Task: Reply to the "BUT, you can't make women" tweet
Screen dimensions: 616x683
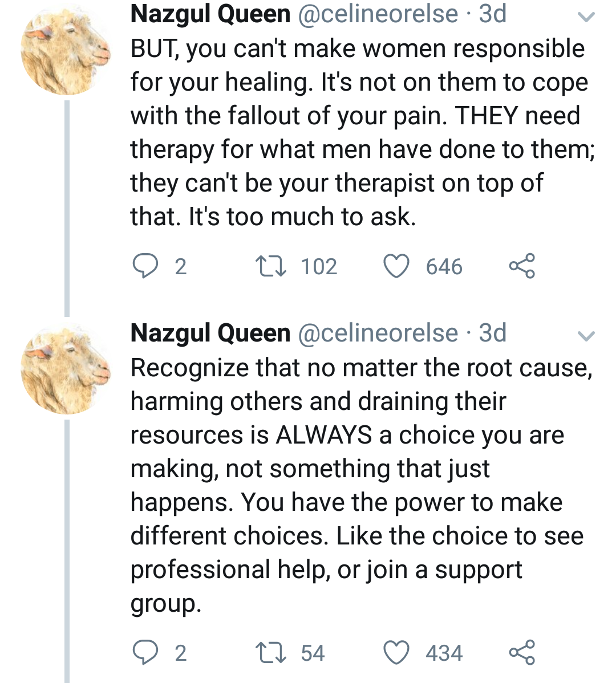Action: tap(145, 266)
